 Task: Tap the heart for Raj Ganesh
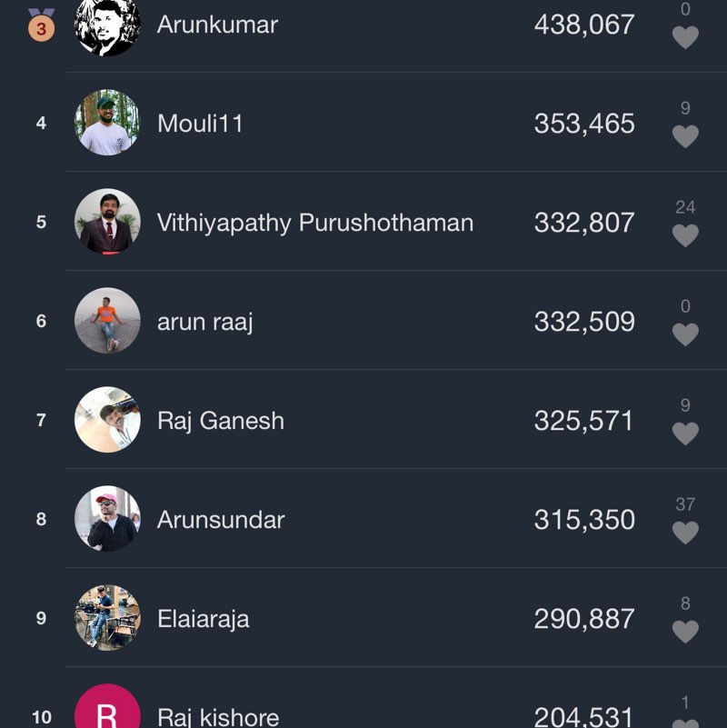click(685, 434)
